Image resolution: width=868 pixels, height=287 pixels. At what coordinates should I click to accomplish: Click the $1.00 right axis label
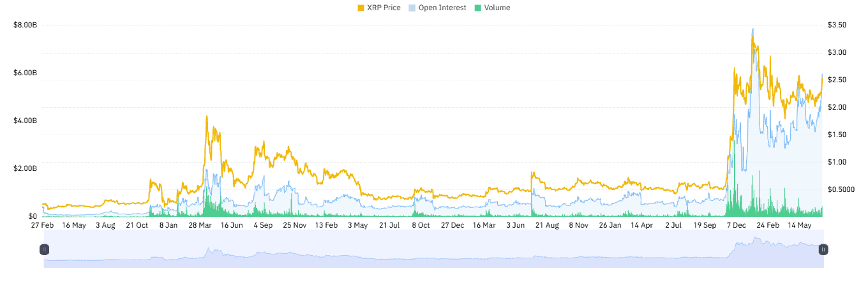(837, 162)
